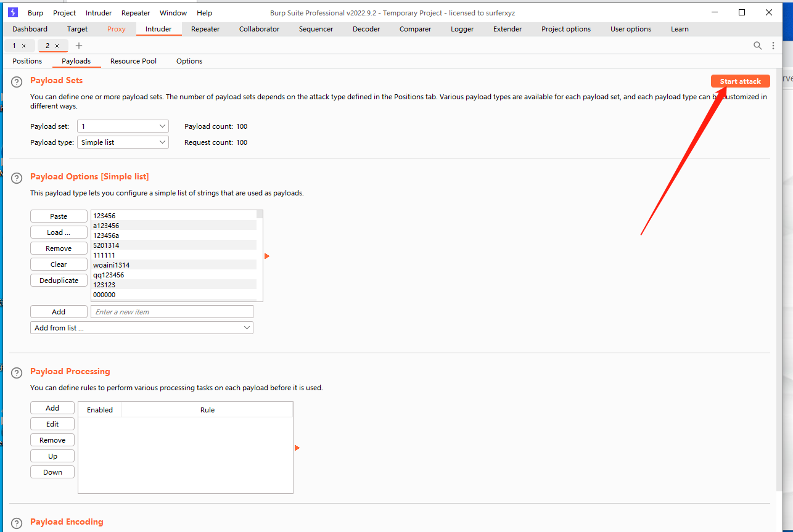The image size is (793, 532).
Task: Go to the Resource Pool sub-tab
Action: pos(133,61)
